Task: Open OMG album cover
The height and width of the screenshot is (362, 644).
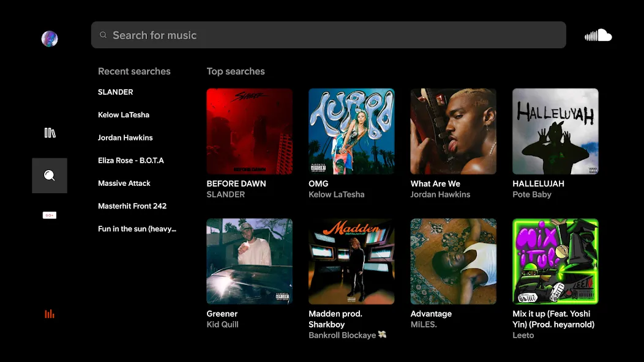Action: (351, 131)
